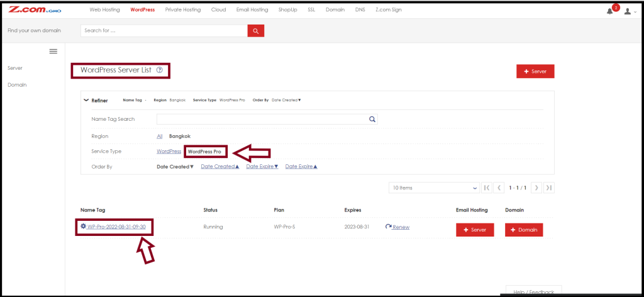The height and width of the screenshot is (297, 644).
Task: Order by Date Expire descending
Action: point(262,167)
